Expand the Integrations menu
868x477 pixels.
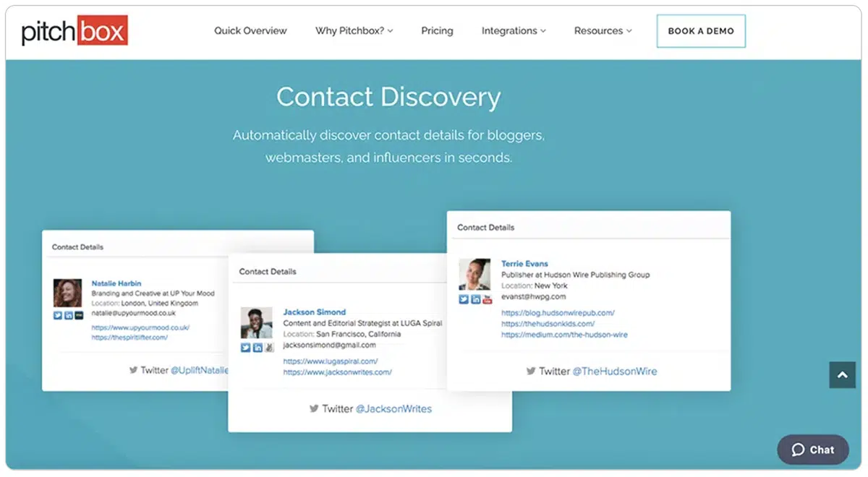pos(514,31)
